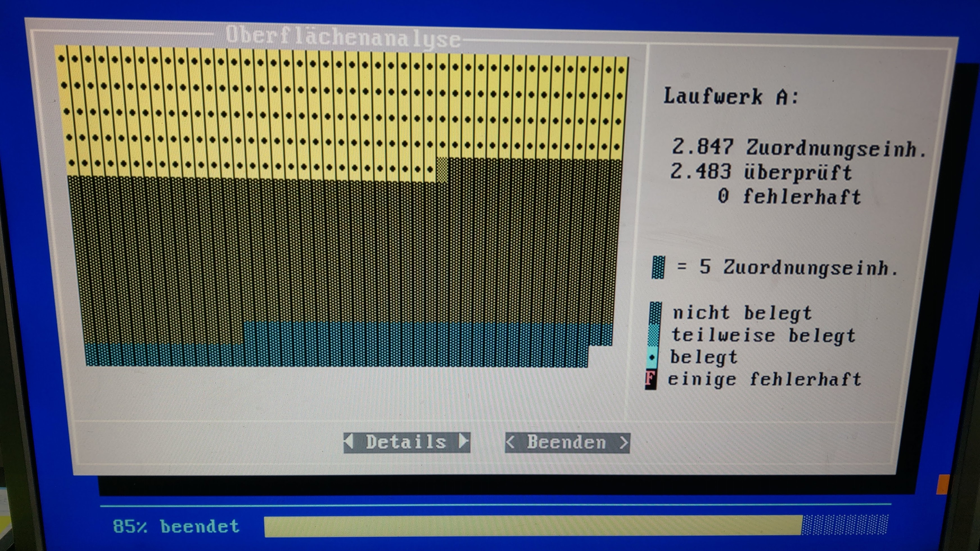
Task: Click the red F 'fehlerhaft' icon
Action: 651,379
